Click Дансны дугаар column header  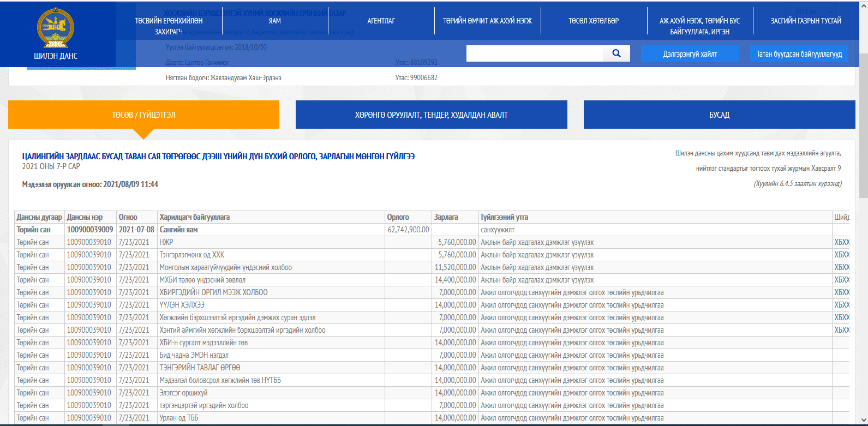(x=39, y=217)
